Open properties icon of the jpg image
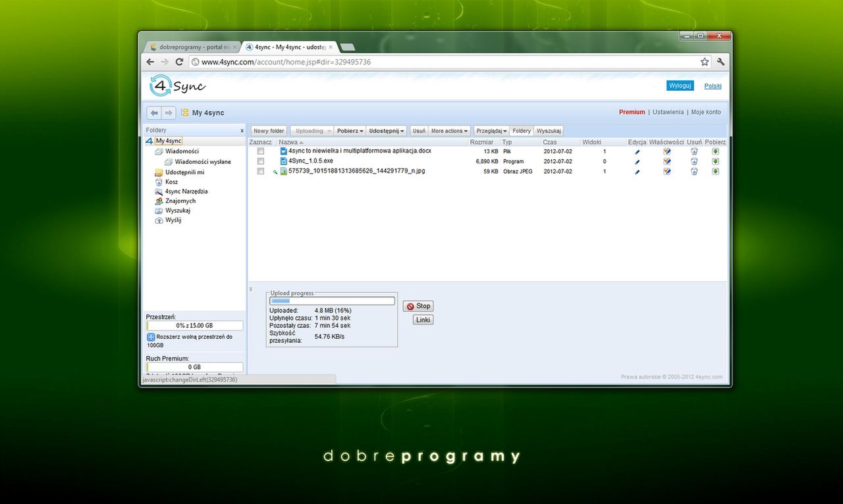 pos(667,171)
